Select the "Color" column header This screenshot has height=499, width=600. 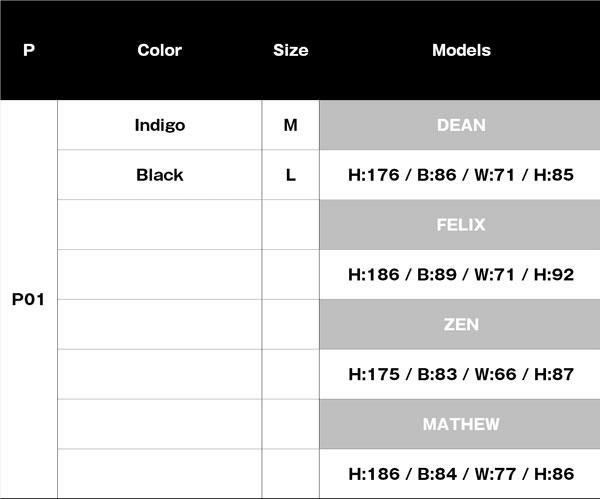160,50
